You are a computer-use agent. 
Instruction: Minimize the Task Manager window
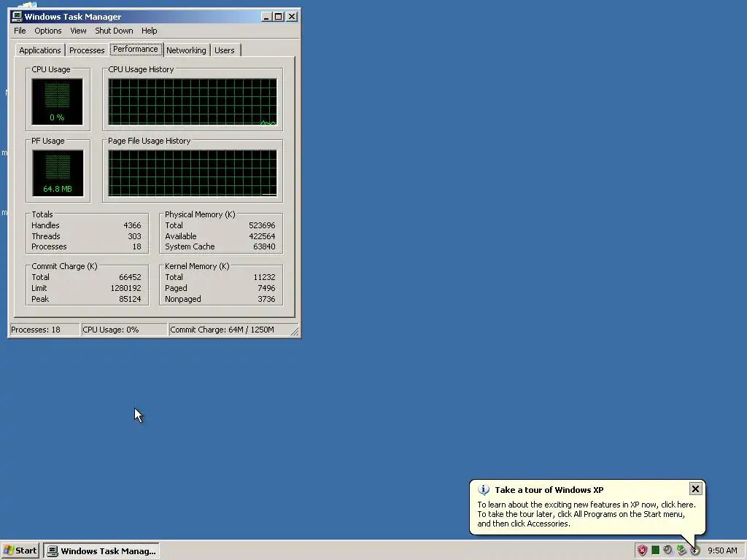267,17
